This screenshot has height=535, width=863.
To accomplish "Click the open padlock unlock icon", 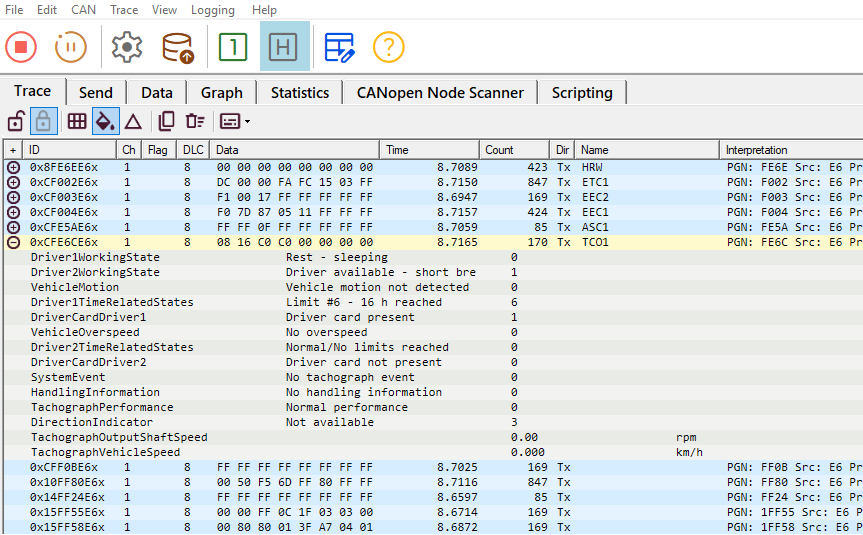I will point(16,121).
